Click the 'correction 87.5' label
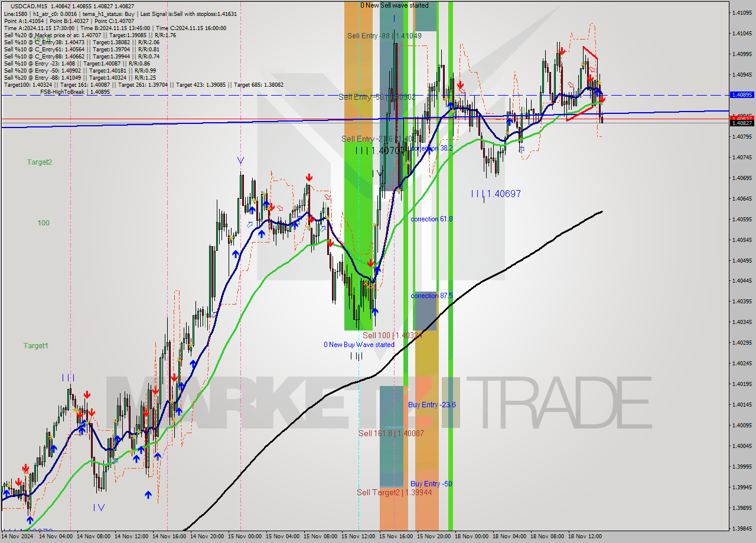Screen dimensions: 756x543 click(x=432, y=296)
